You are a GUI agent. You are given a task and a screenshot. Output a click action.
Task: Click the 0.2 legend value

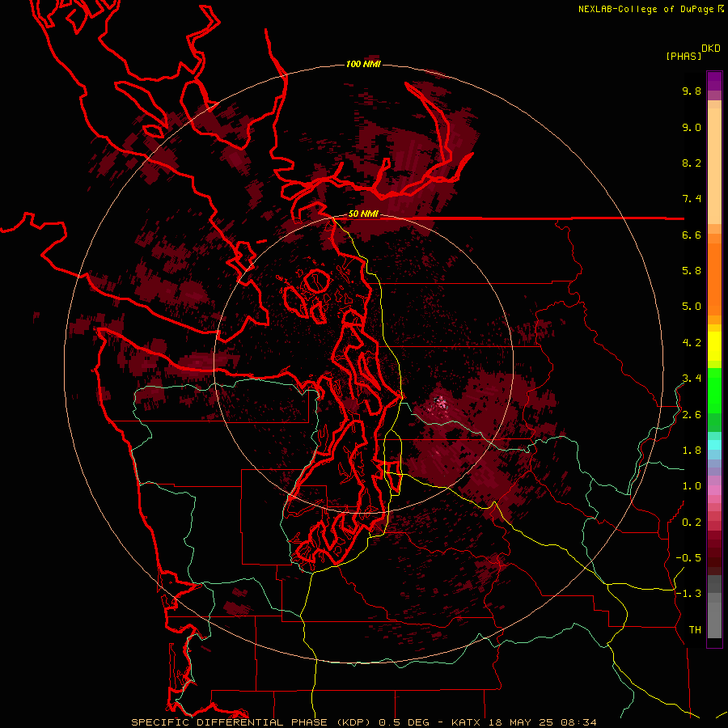[x=692, y=523]
